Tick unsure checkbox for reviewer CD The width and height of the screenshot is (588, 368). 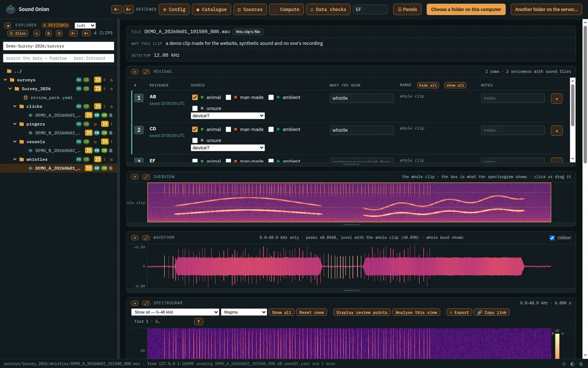click(x=195, y=141)
